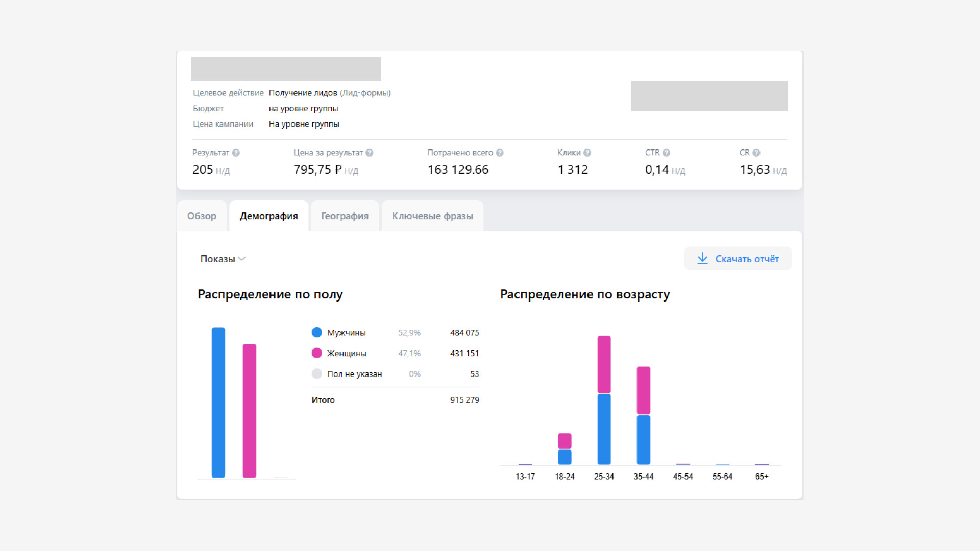
Task: Click question mark icon beside Клики
Action: pos(587,153)
